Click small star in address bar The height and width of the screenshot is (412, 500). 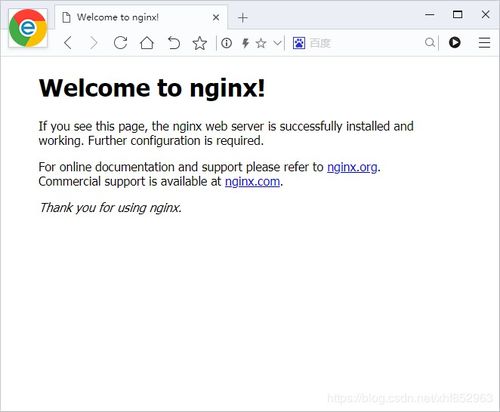(x=261, y=43)
